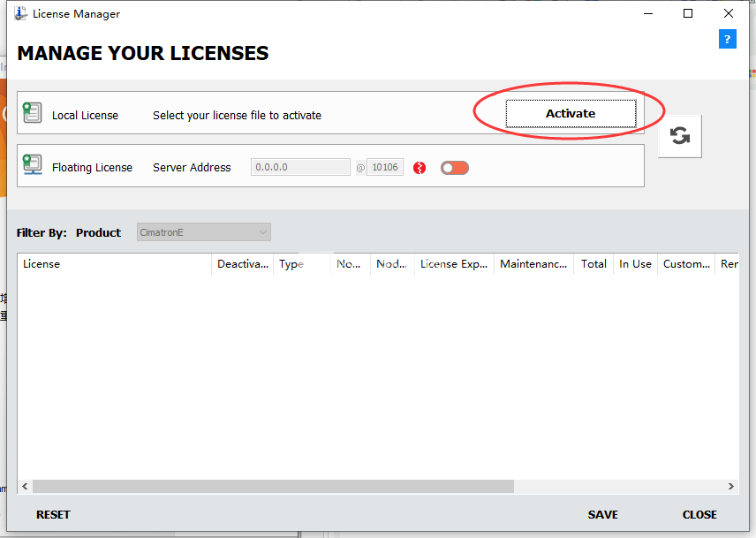Click the red server connection status icon

(420, 168)
